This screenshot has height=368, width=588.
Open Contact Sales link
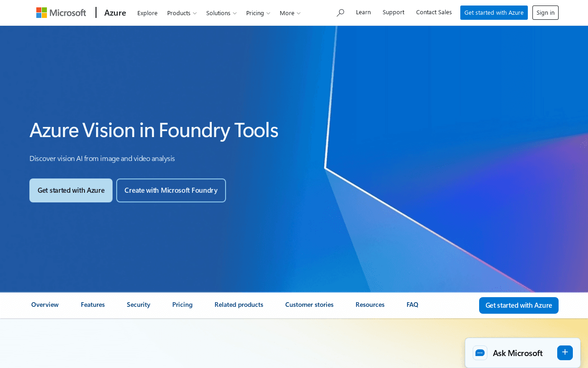[434, 12]
